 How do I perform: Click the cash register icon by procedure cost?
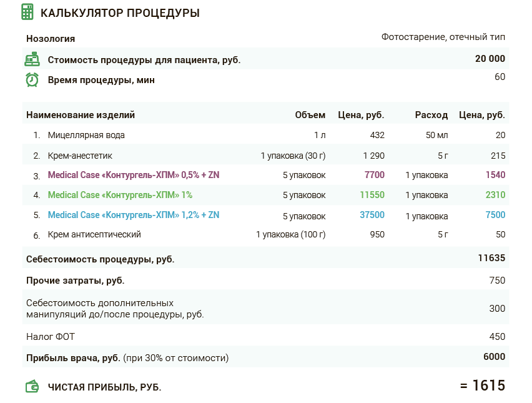pos(32,59)
